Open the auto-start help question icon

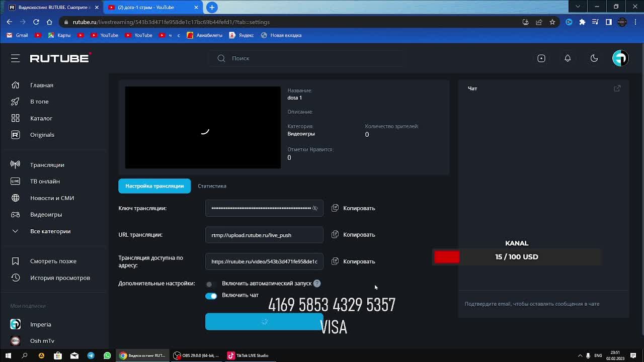coord(317,284)
